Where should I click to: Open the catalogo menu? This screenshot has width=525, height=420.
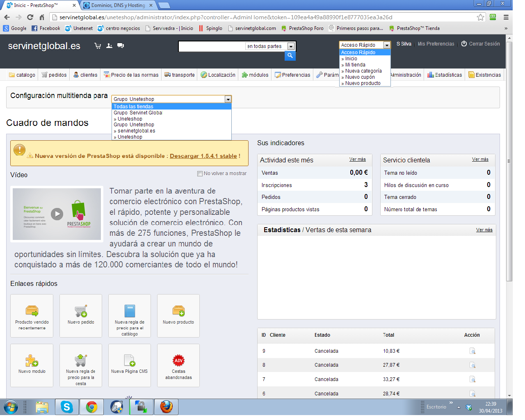click(22, 75)
